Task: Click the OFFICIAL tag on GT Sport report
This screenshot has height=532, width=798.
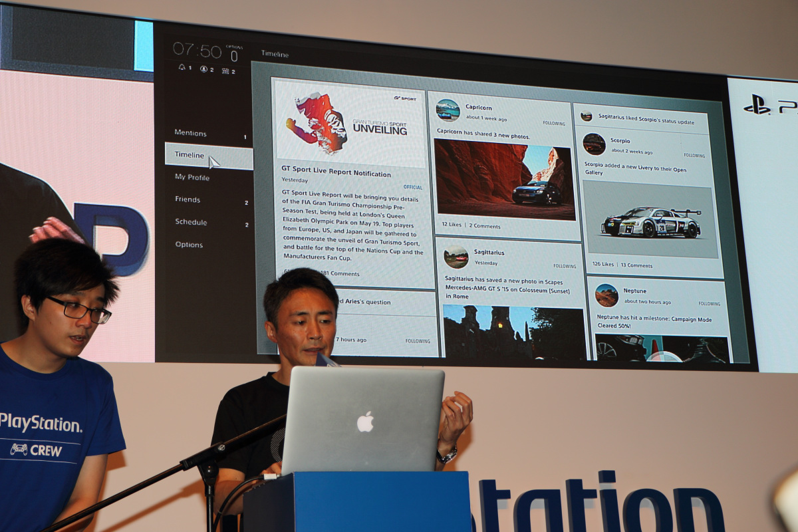Action: coord(413,188)
